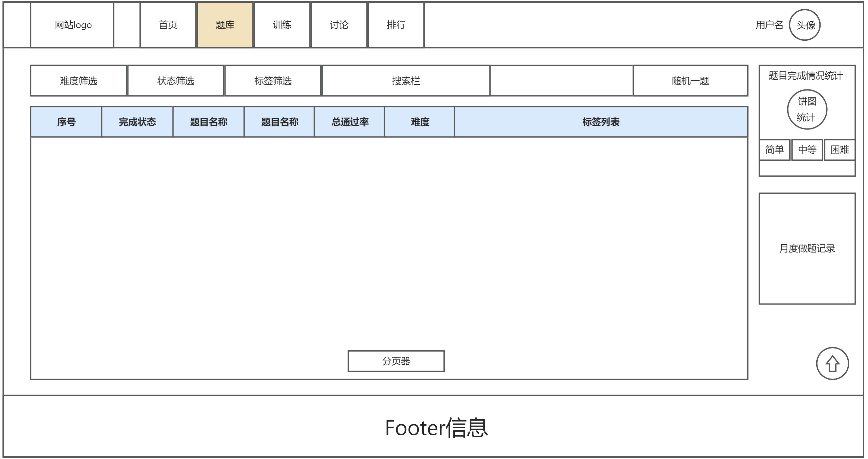This screenshot has width=868, height=459.
Task: Open the 难度筛选 filter dropdown
Action: pyautogui.click(x=78, y=81)
